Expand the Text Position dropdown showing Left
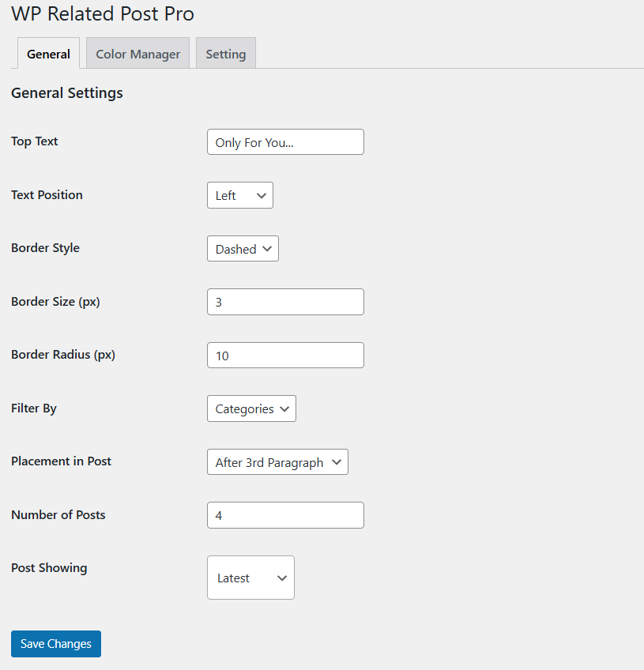Image resolution: width=644 pixels, height=670 pixels. 239,195
